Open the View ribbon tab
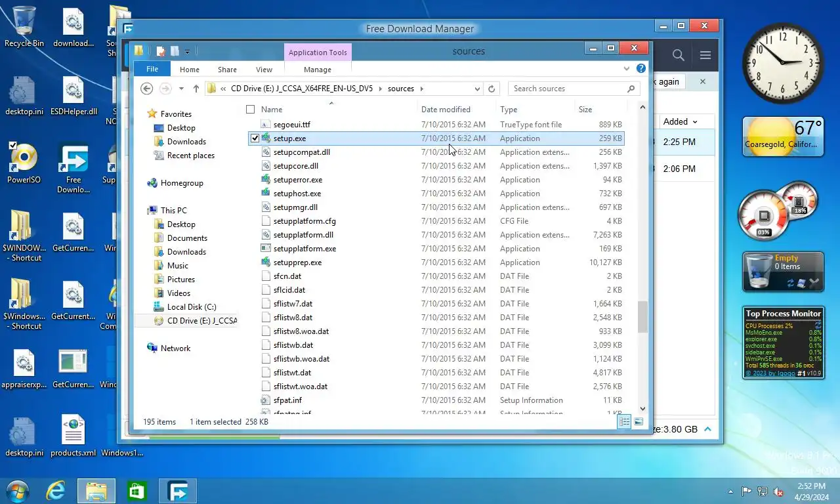Image resolution: width=840 pixels, height=504 pixels. [264, 69]
